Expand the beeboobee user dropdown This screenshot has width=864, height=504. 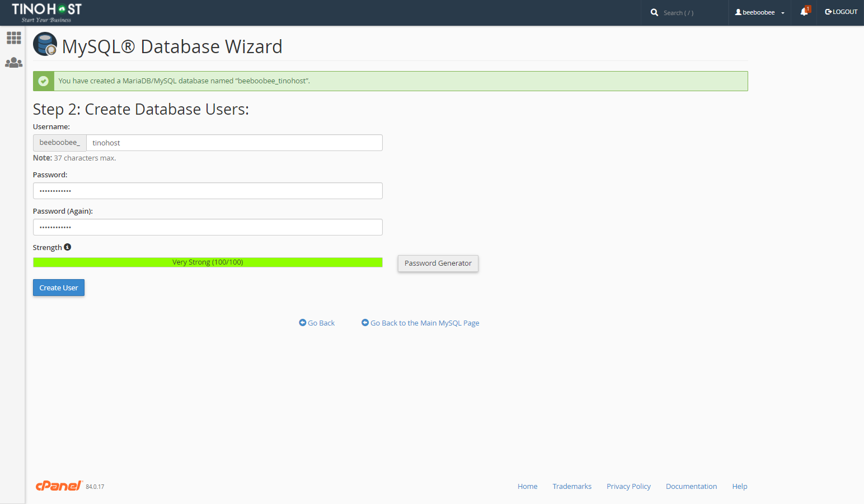759,12
